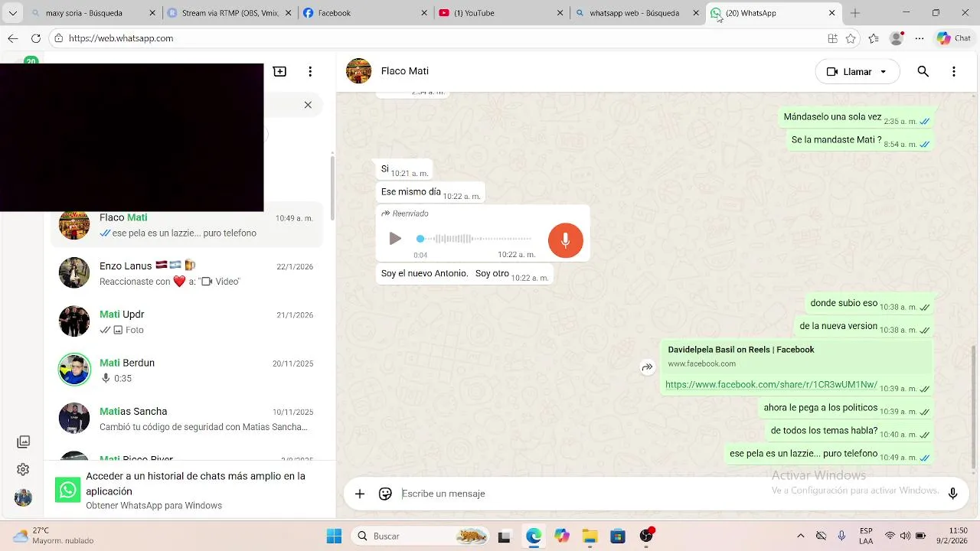Open Flaco Mati chat in list
This screenshot has height=551, width=980.
(x=187, y=225)
